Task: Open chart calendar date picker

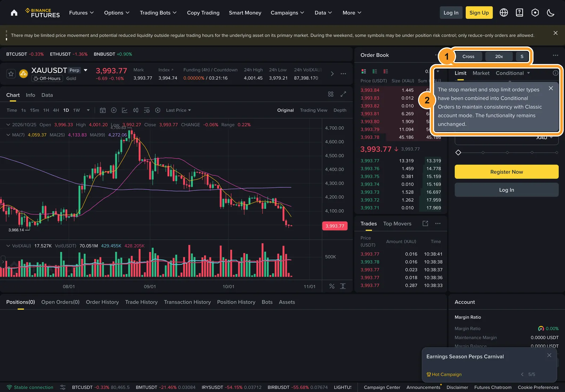Action: 103,110
